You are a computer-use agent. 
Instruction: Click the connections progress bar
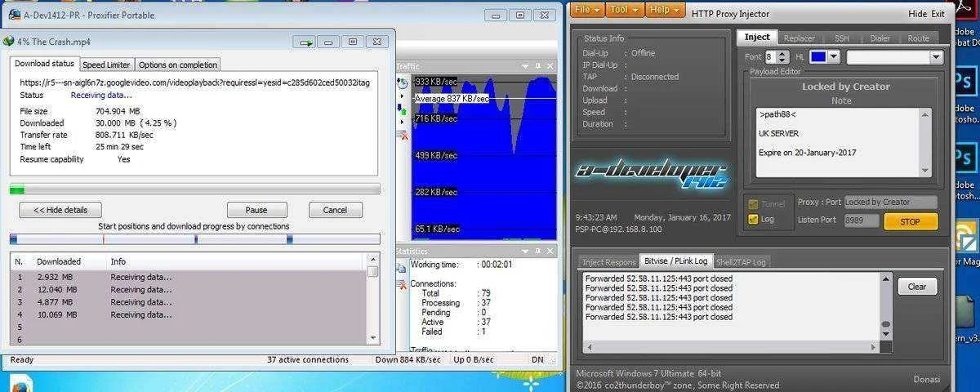point(194,239)
